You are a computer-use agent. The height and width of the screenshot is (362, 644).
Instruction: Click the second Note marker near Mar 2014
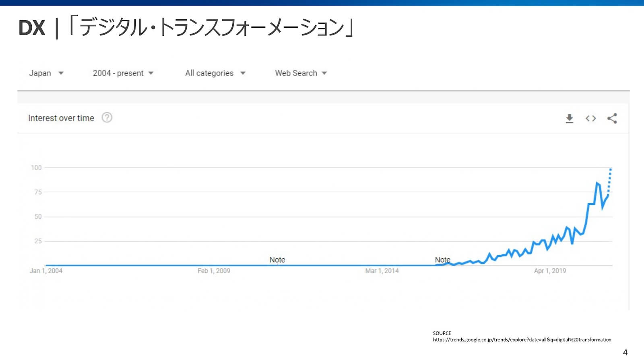pyautogui.click(x=443, y=260)
